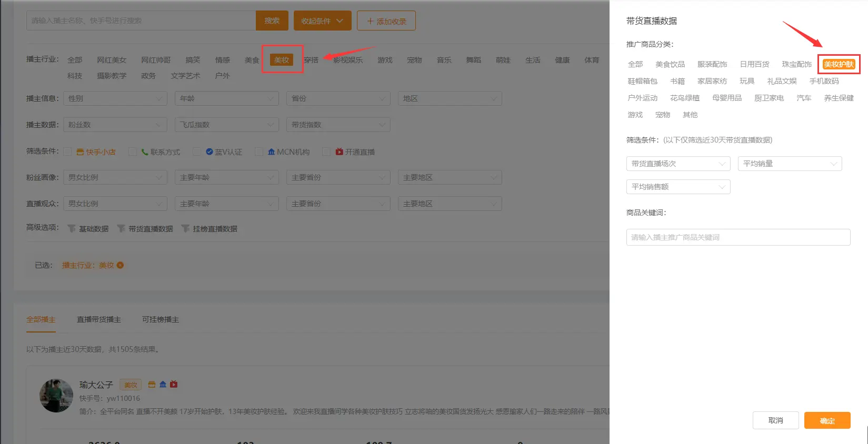Viewport: 868px width, 444px height.
Task: Switch to the 直播带货播主 tab
Action: coord(99,319)
